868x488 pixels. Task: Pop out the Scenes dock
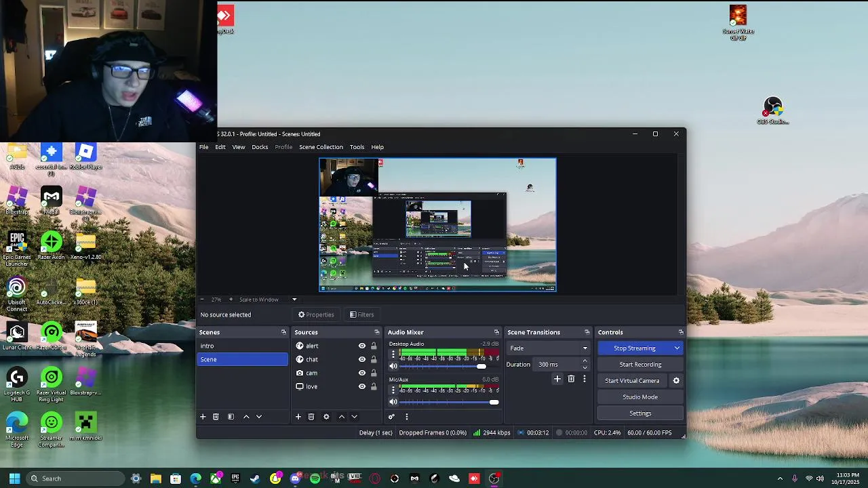click(x=283, y=332)
